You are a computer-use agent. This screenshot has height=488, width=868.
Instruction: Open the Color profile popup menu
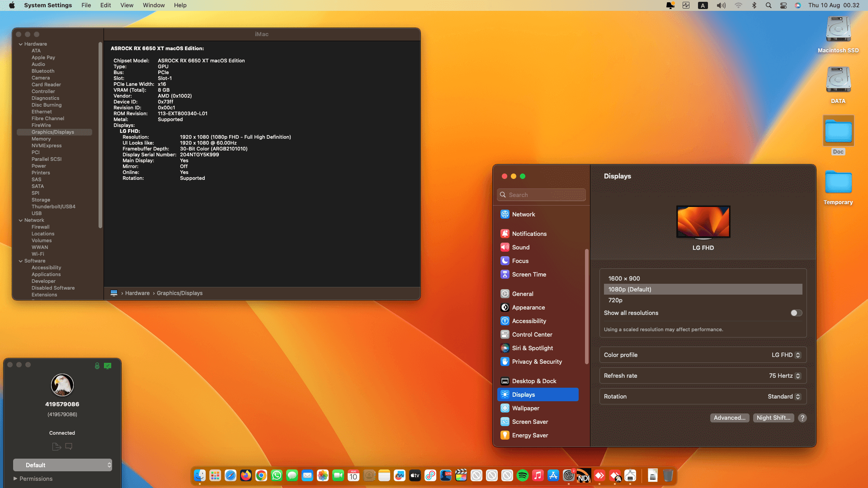click(x=786, y=355)
